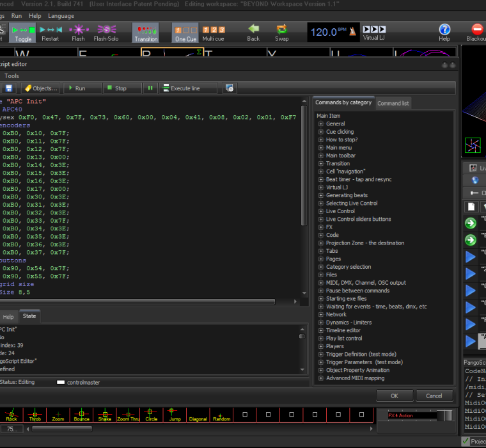This screenshot has width=486, height=448.
Task: Click the FX 4 Action slider
Action: coord(415,415)
